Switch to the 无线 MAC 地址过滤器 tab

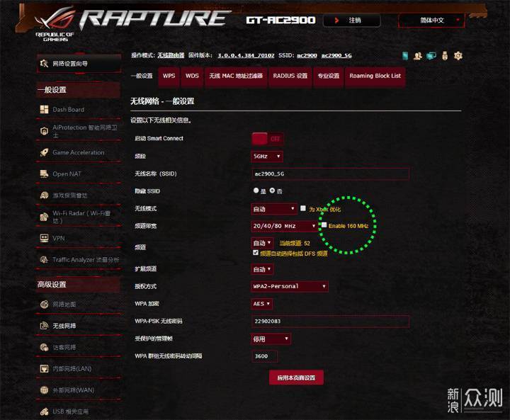click(x=236, y=76)
